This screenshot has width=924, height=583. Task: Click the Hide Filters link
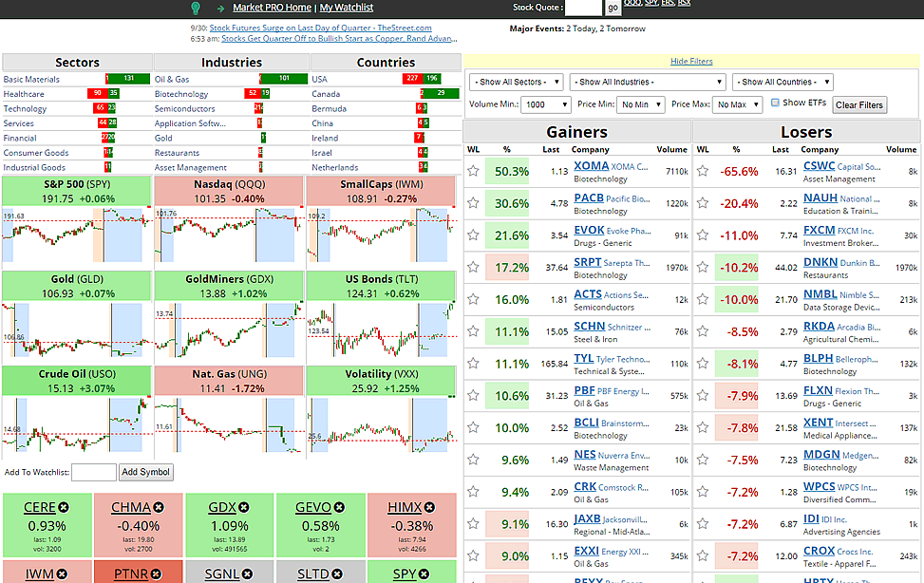tap(691, 62)
